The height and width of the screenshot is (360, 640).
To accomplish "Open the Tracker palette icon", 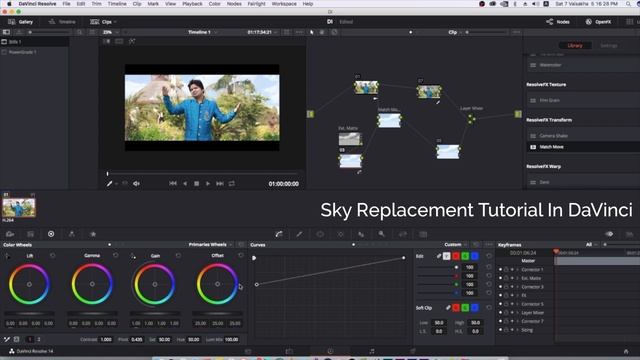I will click(x=340, y=234).
